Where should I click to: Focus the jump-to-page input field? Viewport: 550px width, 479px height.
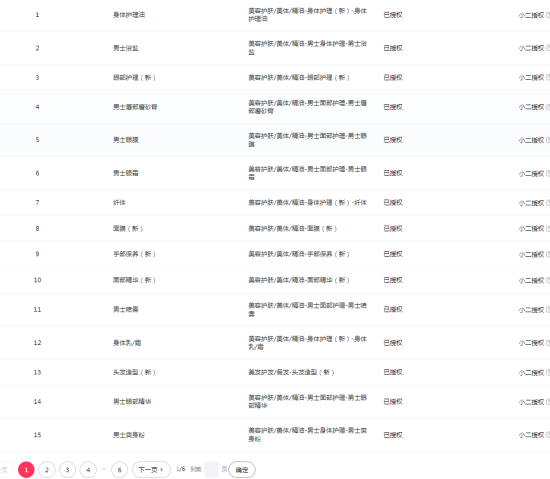pyautogui.click(x=211, y=470)
